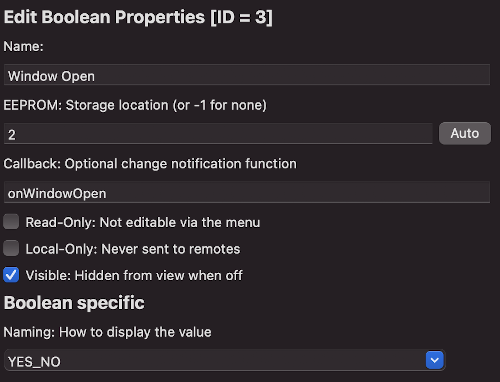
Task: Click the callback field showing onWindowOpen
Action: point(247,192)
